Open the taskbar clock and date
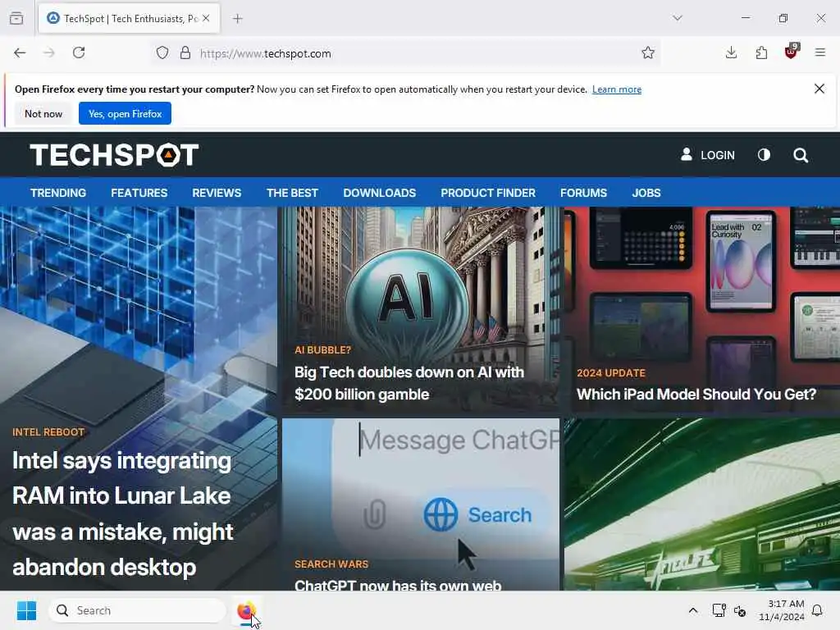Image resolution: width=840 pixels, height=630 pixels. point(782,610)
